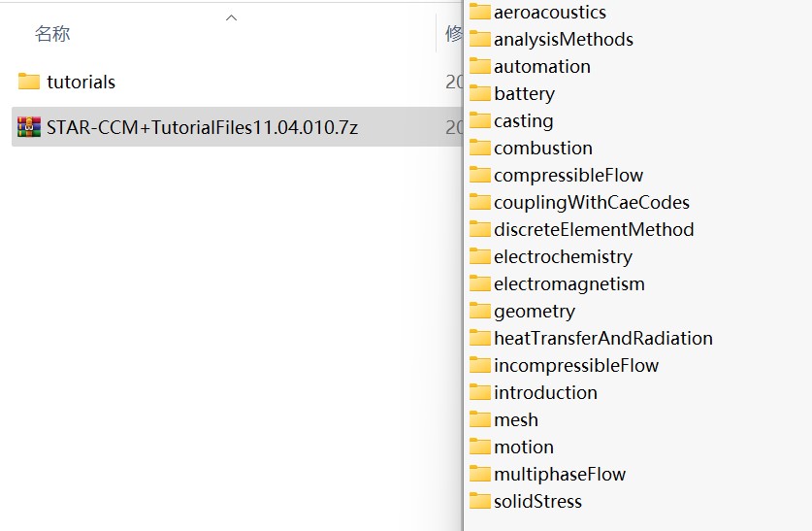Click the battery folder icon
The width and height of the screenshot is (812, 531).
[479, 93]
